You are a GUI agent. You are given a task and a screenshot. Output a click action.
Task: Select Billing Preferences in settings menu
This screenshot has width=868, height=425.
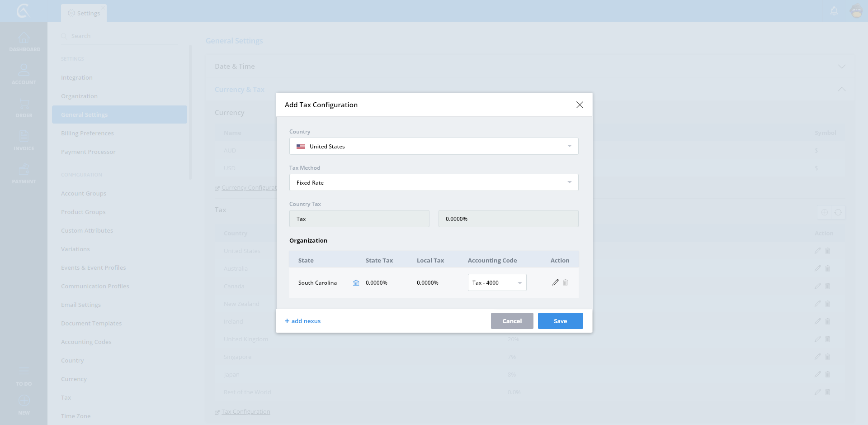pyautogui.click(x=87, y=134)
